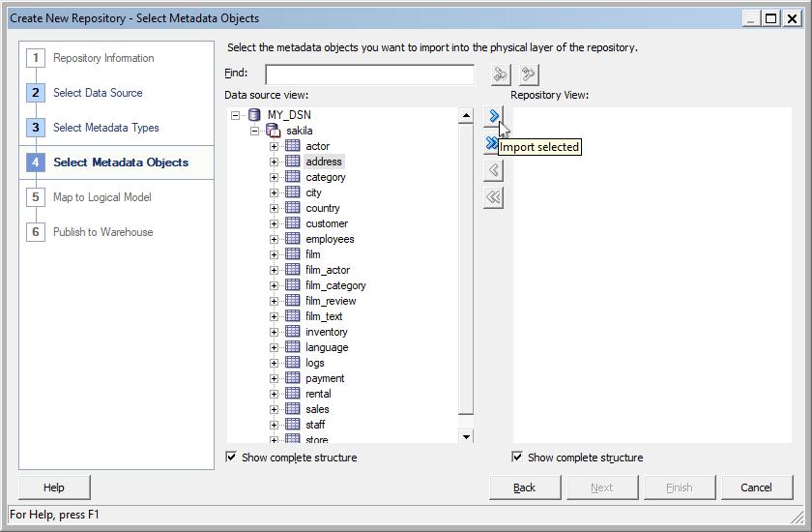Viewport: 812px width, 532px height.
Task: Click the language table icon
Action: pyautogui.click(x=293, y=347)
